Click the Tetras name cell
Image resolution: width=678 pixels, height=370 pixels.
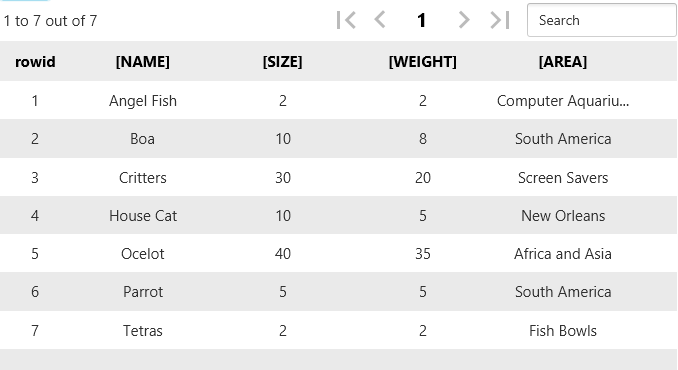[143, 331]
